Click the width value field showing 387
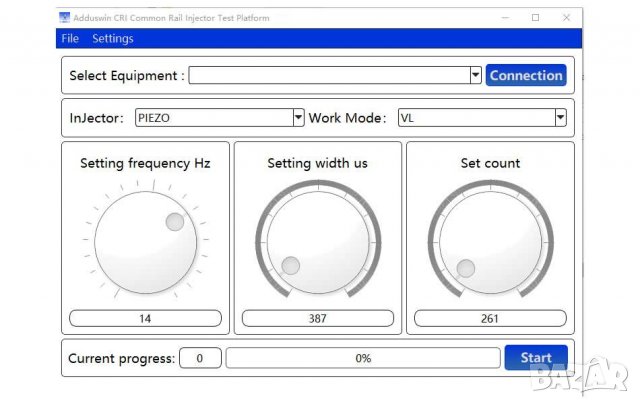640x404 pixels. click(x=317, y=318)
